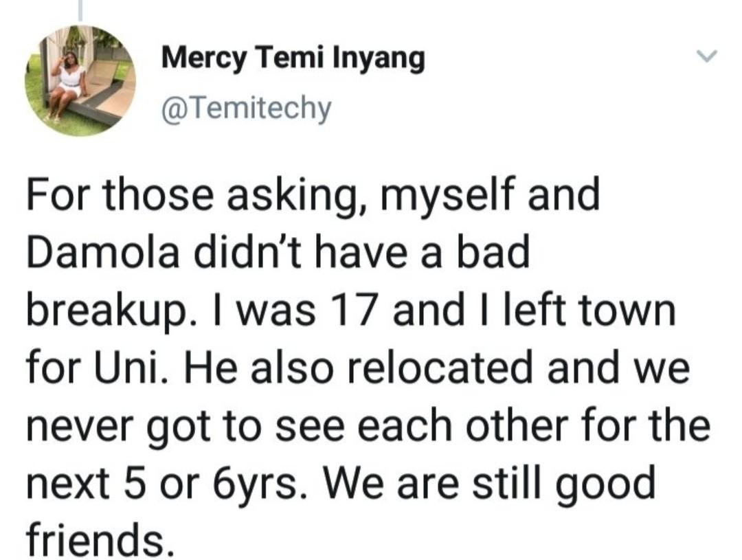Click the word 'didn't' in the tweet

(245, 254)
